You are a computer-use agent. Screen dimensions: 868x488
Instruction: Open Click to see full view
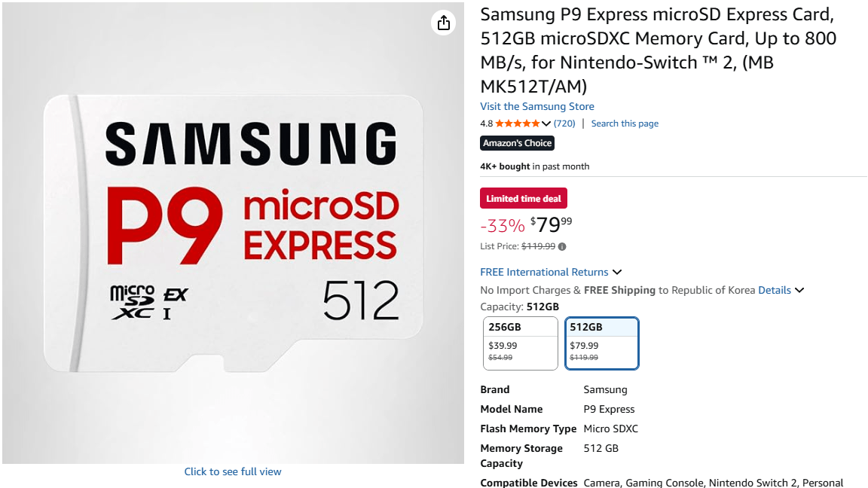click(x=233, y=471)
